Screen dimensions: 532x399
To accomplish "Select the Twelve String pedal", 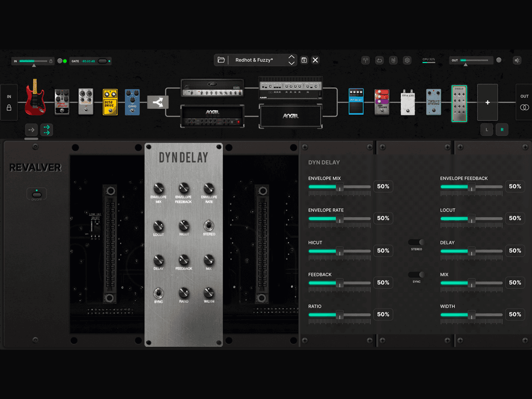I will click(x=433, y=102).
